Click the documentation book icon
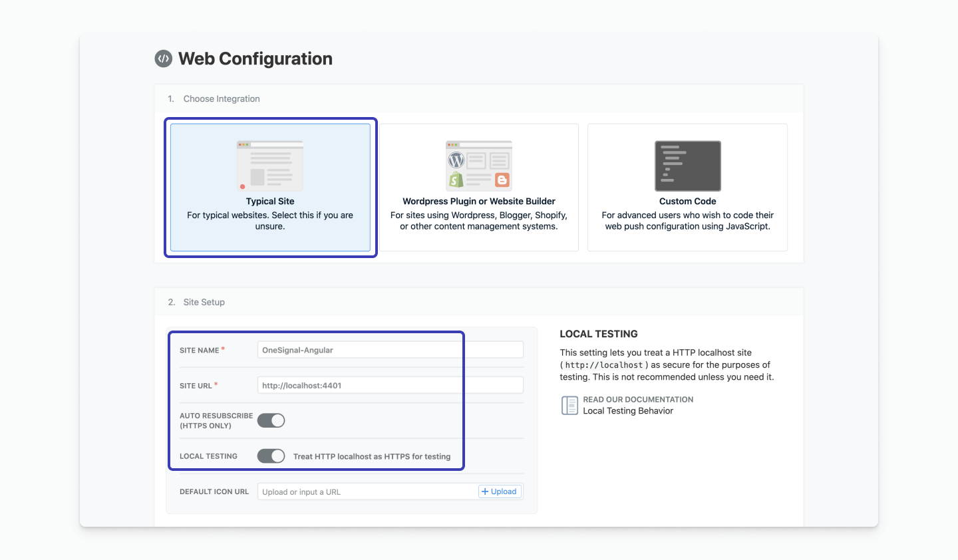The height and width of the screenshot is (560, 958). 569,405
